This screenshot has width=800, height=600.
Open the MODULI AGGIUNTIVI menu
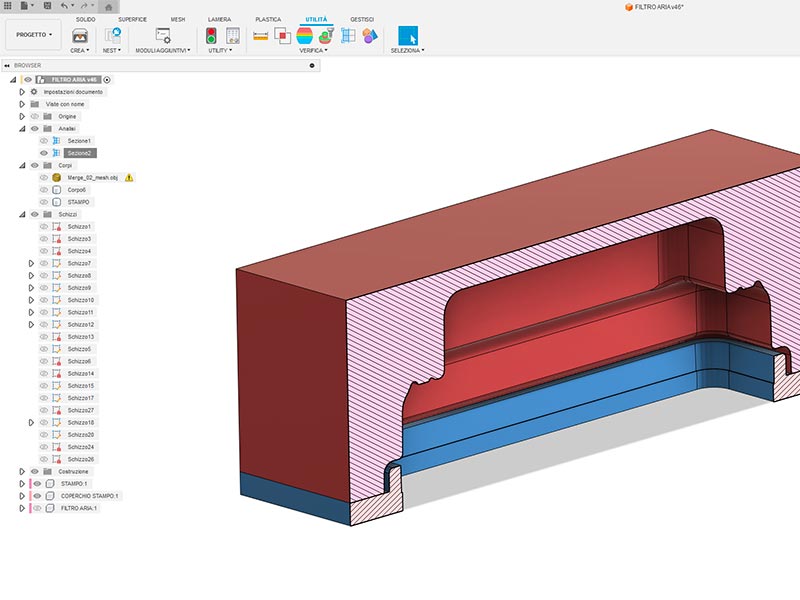[162, 50]
